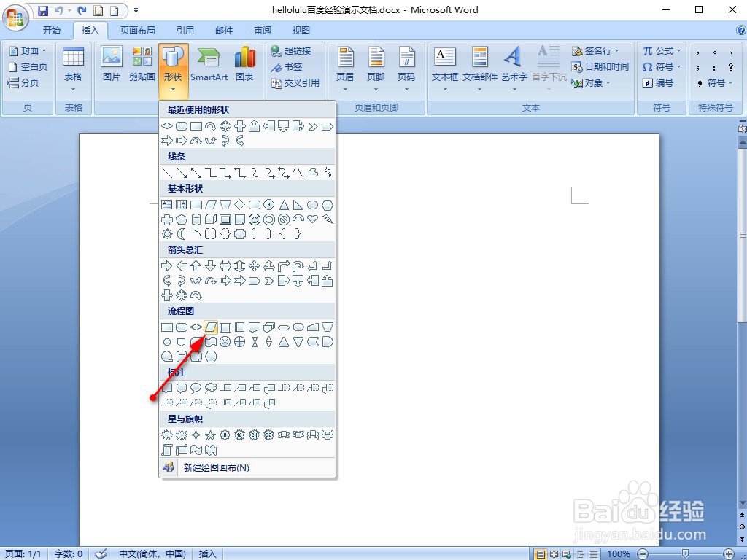Image resolution: width=747 pixels, height=560 pixels.
Task: Choose the flowchart summing junction (circle with X)
Action: 225,342
